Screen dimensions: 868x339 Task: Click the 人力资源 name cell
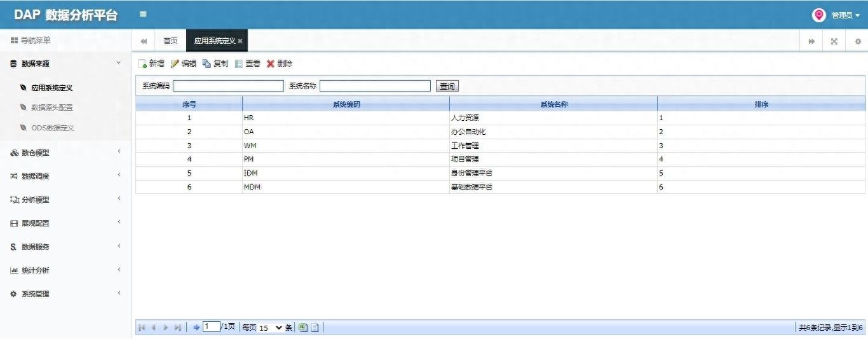pos(553,118)
